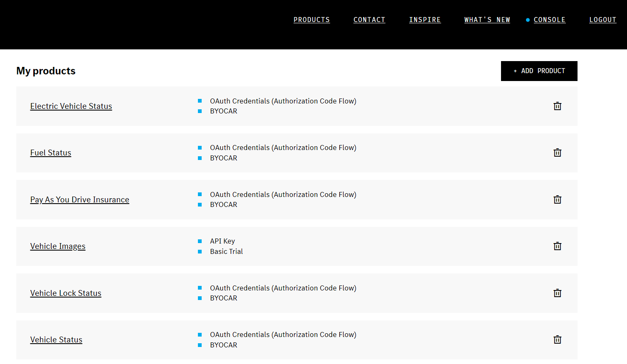Click trash icon beside Vehicle Lock Status
The image size is (627, 364).
click(558, 293)
